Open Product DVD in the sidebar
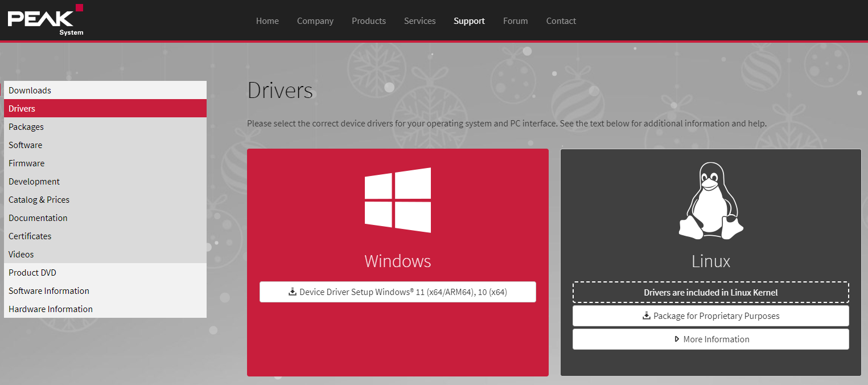Viewport: 868px width, 385px height. pyautogui.click(x=105, y=272)
